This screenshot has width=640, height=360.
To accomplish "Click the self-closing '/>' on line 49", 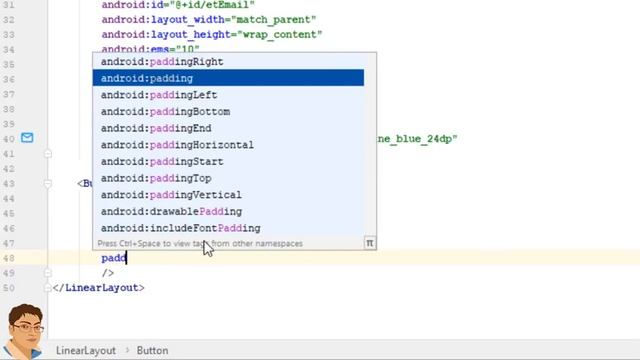I will pos(108,273).
